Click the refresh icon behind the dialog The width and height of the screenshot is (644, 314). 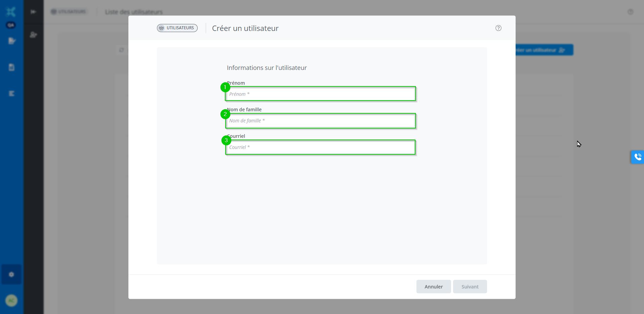pos(121,50)
